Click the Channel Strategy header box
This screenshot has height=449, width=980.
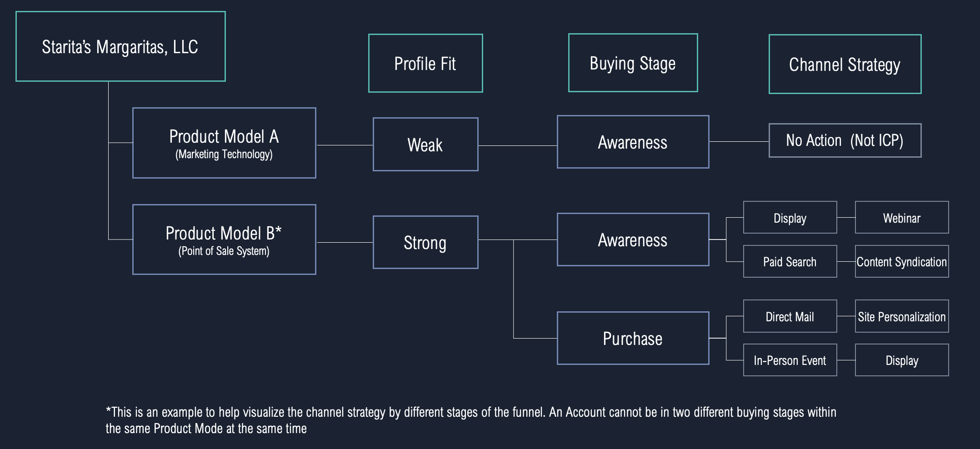[x=845, y=64]
